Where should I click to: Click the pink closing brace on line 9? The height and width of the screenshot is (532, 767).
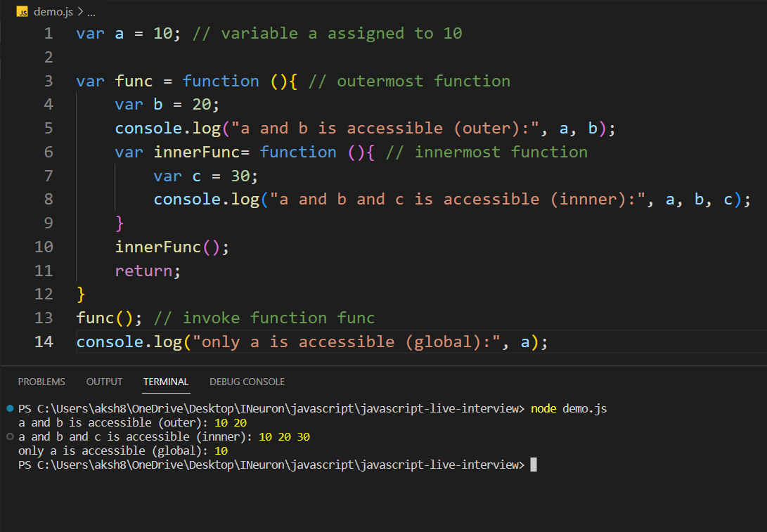tap(120, 223)
